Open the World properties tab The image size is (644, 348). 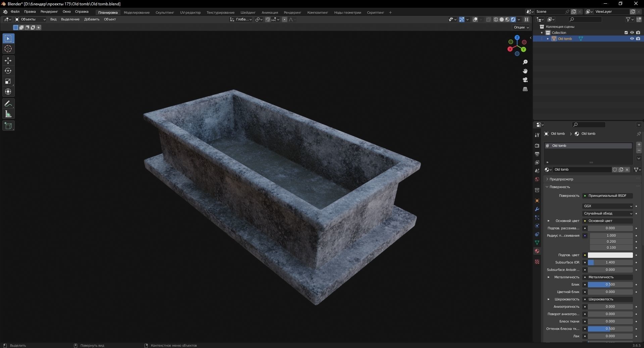pos(537,179)
